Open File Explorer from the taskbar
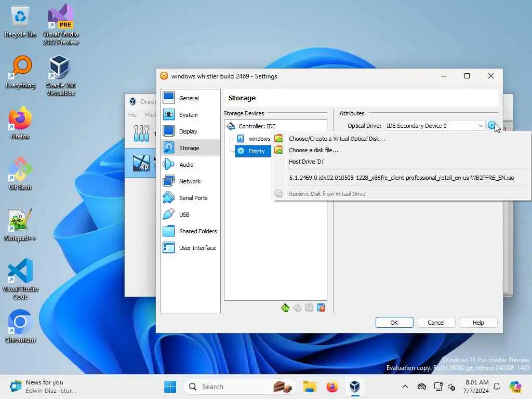The height and width of the screenshot is (399, 532). tap(310, 387)
